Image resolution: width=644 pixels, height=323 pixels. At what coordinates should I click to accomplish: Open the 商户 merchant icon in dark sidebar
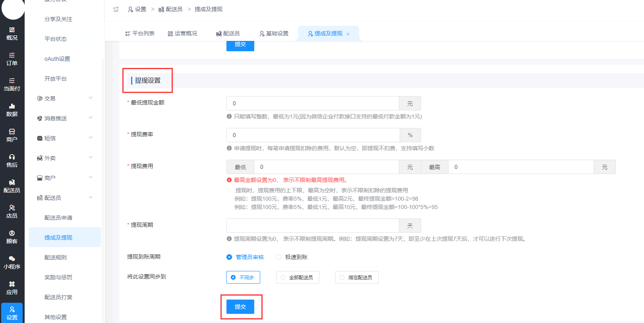(x=12, y=135)
